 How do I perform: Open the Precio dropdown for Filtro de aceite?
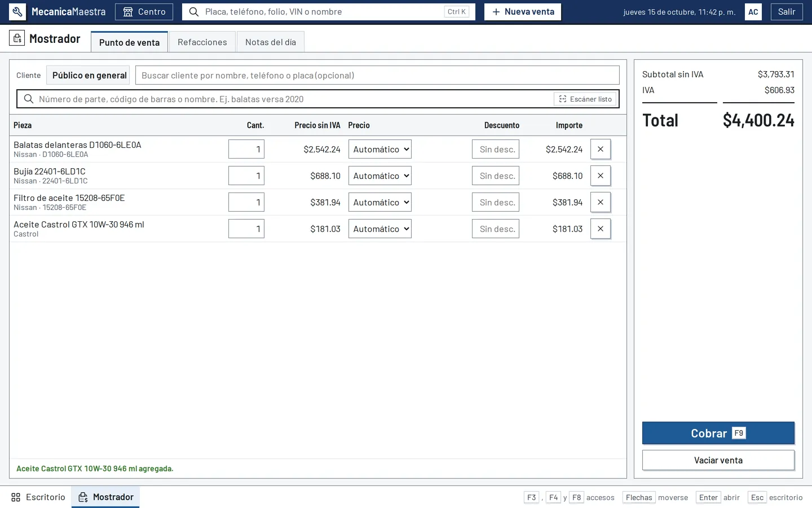coord(380,202)
